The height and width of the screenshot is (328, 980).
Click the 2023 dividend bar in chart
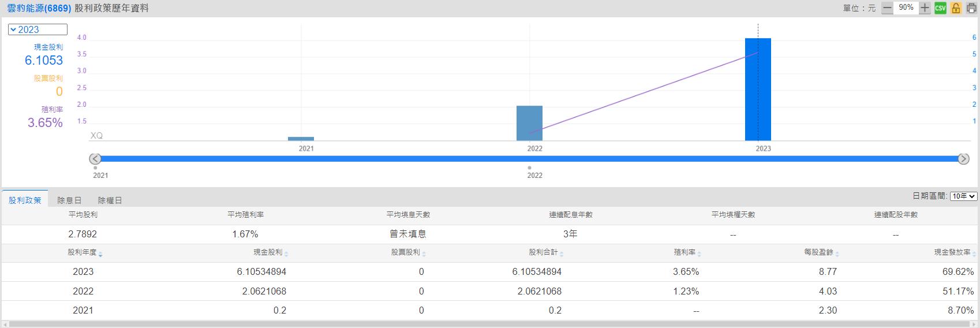[x=758, y=90]
